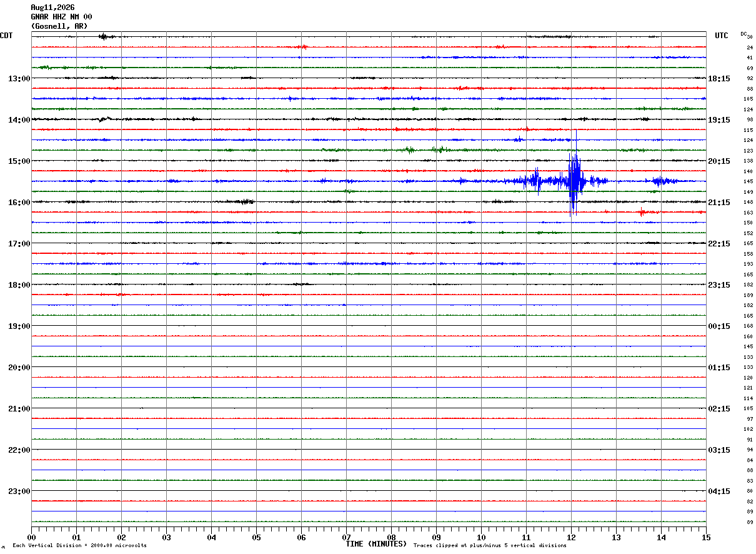Viewport: 756px width, 554px height.
Task: Click the 03:15 UTC time label
Action: tap(719, 450)
